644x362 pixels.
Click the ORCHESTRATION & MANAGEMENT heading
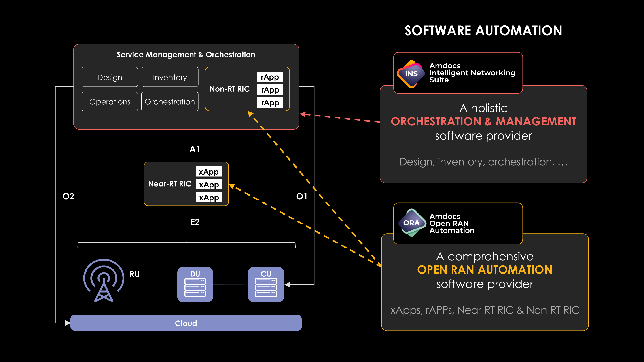(x=483, y=122)
